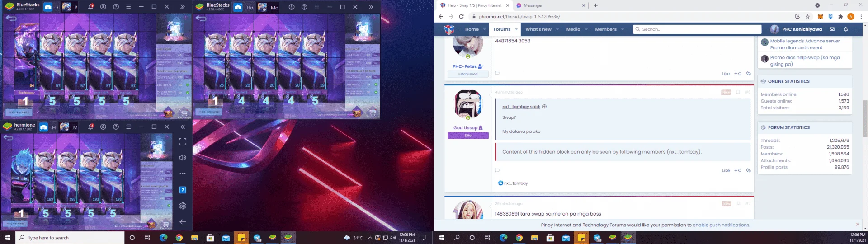Open notifications bell in hermione title bar
Screen dimensions: 868x244
click(90, 127)
